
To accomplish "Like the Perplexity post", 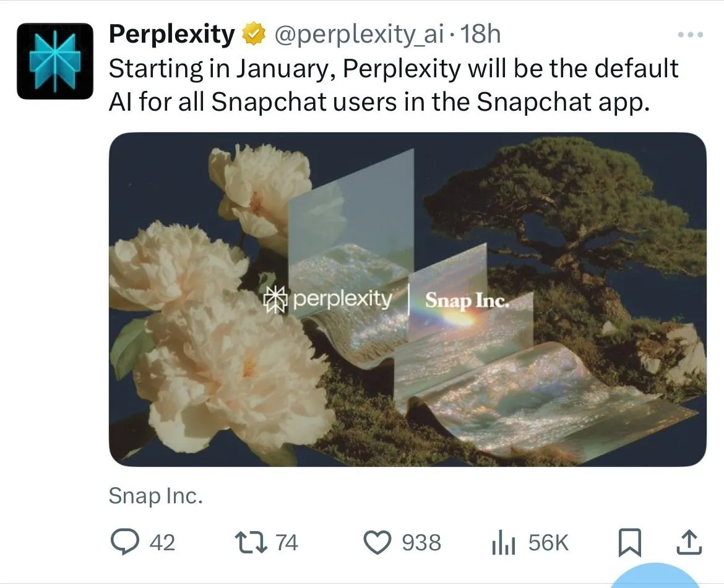I will (x=378, y=542).
